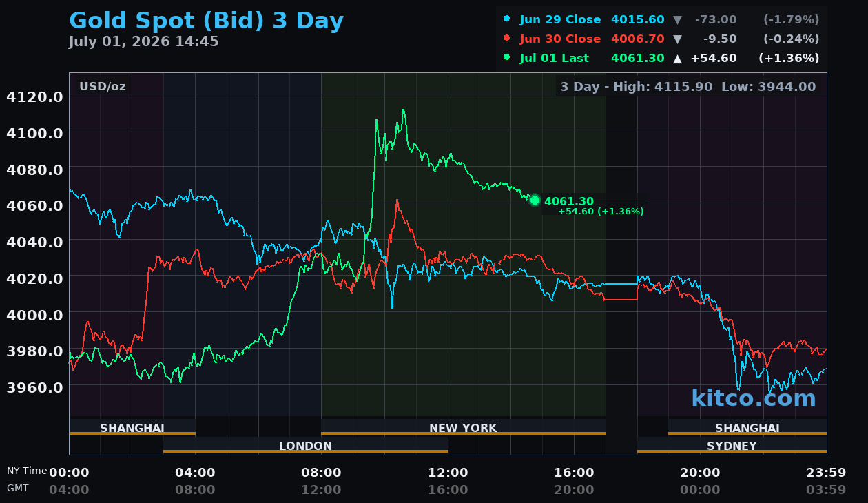Click the 4120.0 y-axis label

click(34, 96)
